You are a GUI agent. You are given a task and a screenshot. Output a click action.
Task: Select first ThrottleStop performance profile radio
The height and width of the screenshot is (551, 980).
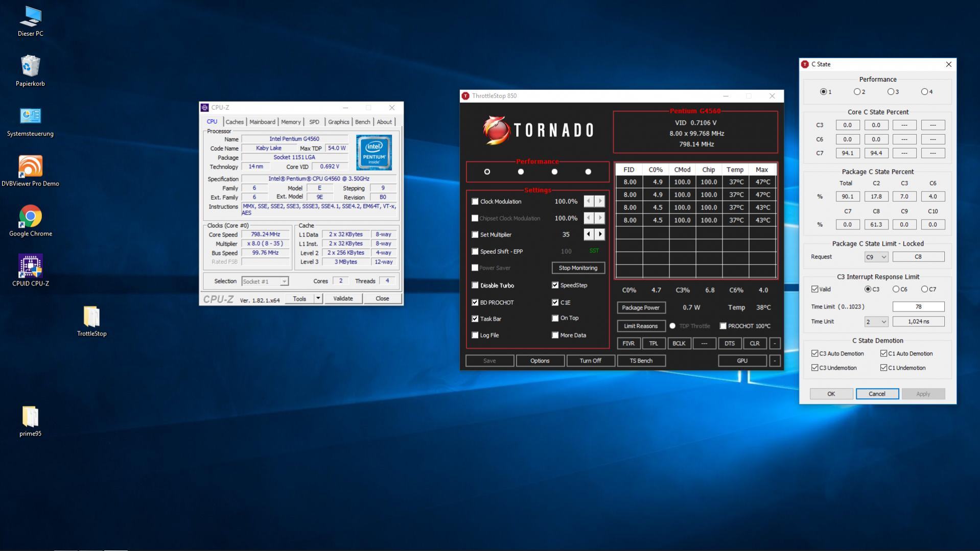[487, 172]
